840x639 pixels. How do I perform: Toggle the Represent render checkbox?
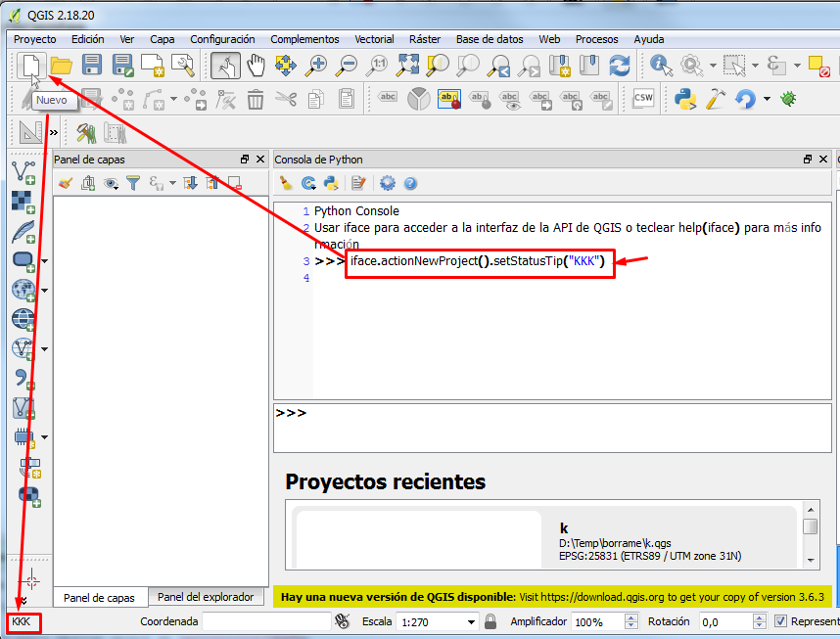coord(780,621)
